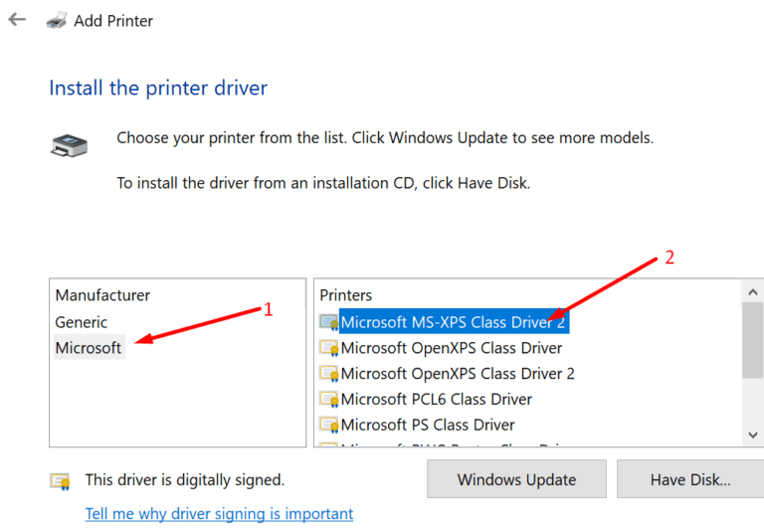Viewport: 764px width, 532px height.
Task: Click the Microsoft PCL6 Class Driver icon
Action: tap(328, 400)
